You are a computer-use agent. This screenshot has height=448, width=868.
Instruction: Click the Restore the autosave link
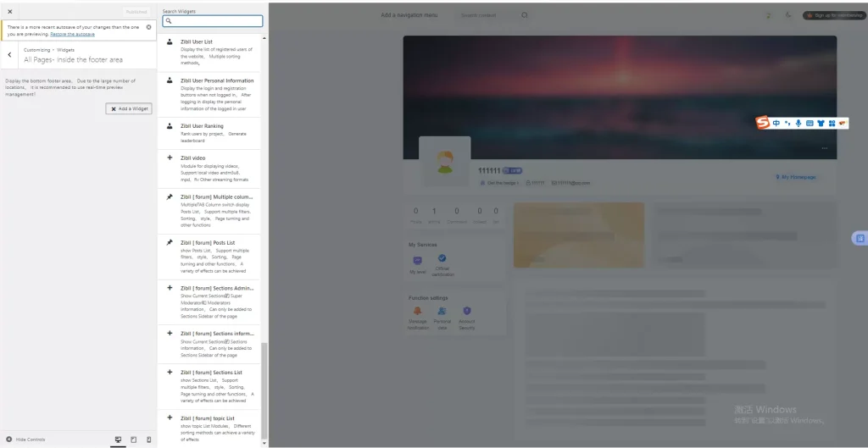pyautogui.click(x=73, y=34)
